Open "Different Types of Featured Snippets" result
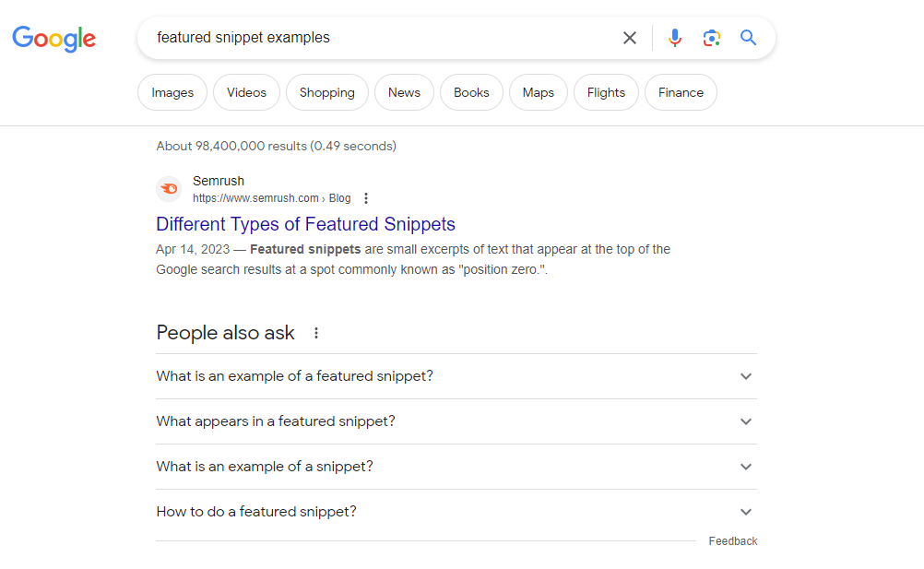Image resolution: width=924 pixels, height=569 pixels. tap(305, 224)
